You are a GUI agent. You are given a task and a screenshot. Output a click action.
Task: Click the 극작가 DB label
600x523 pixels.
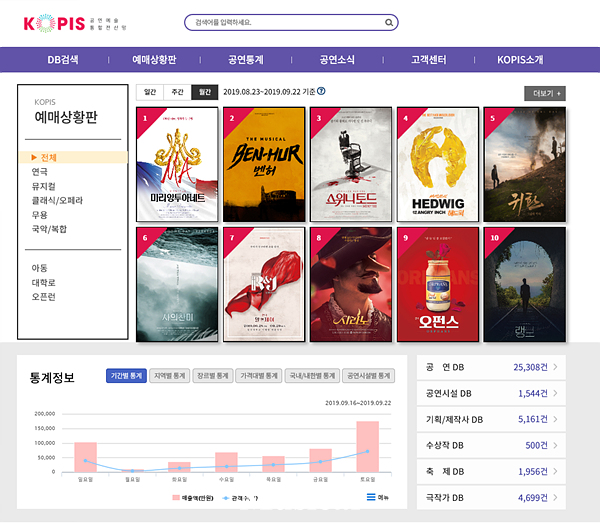[x=445, y=497]
